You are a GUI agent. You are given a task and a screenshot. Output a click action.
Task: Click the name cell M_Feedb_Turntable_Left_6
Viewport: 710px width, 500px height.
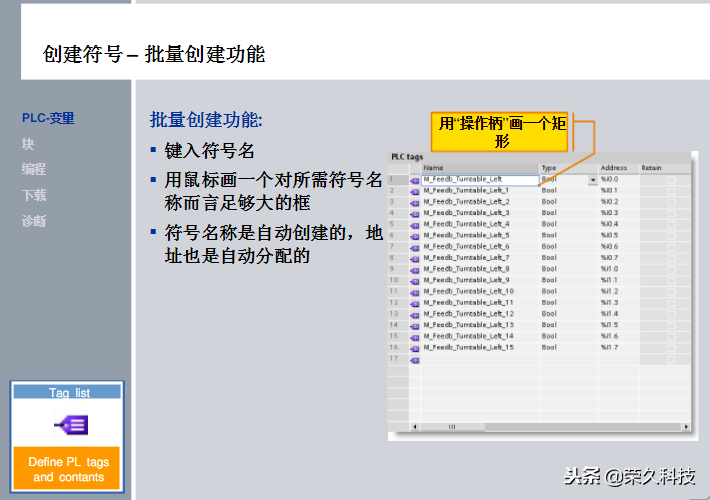[x=480, y=247]
